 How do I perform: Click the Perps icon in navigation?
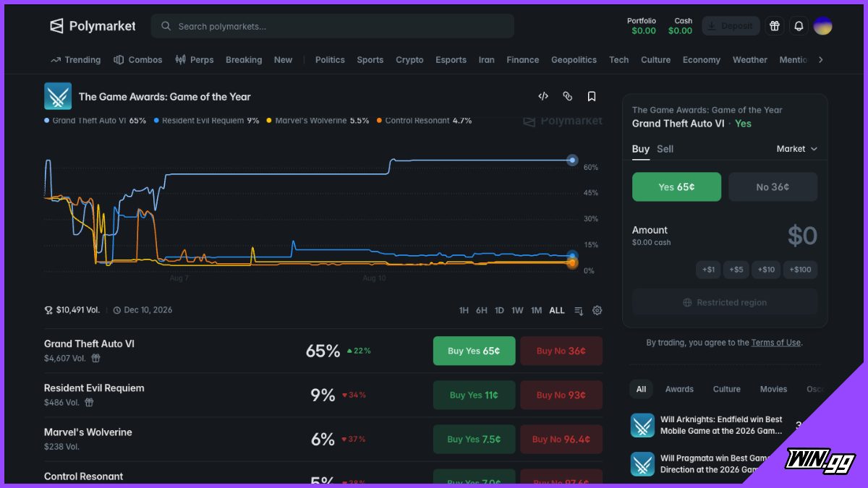[x=181, y=60]
